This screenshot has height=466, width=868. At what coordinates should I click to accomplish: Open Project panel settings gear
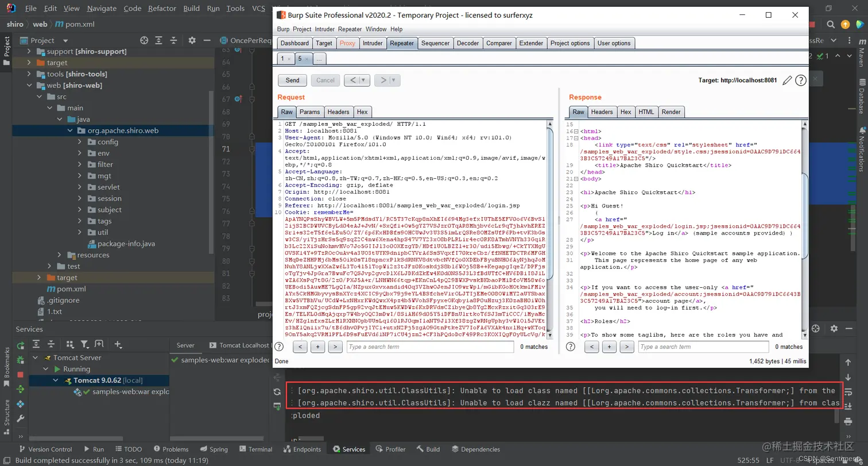[192, 40]
